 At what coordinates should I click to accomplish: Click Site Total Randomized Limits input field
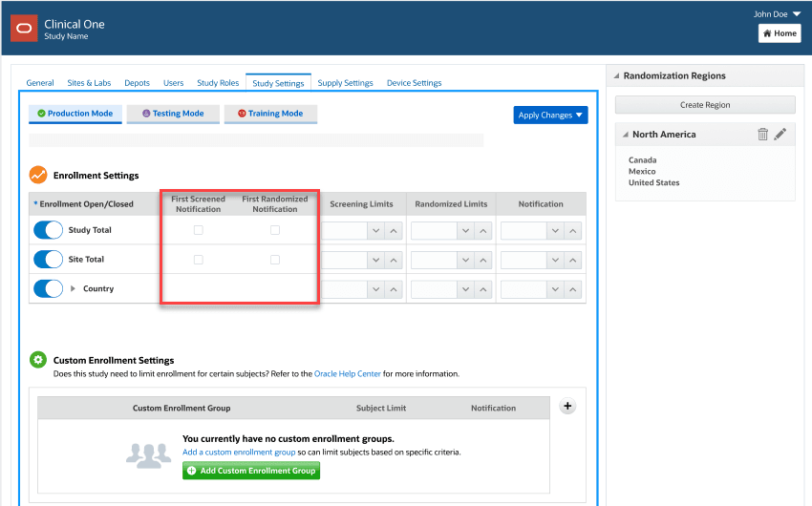(x=434, y=261)
